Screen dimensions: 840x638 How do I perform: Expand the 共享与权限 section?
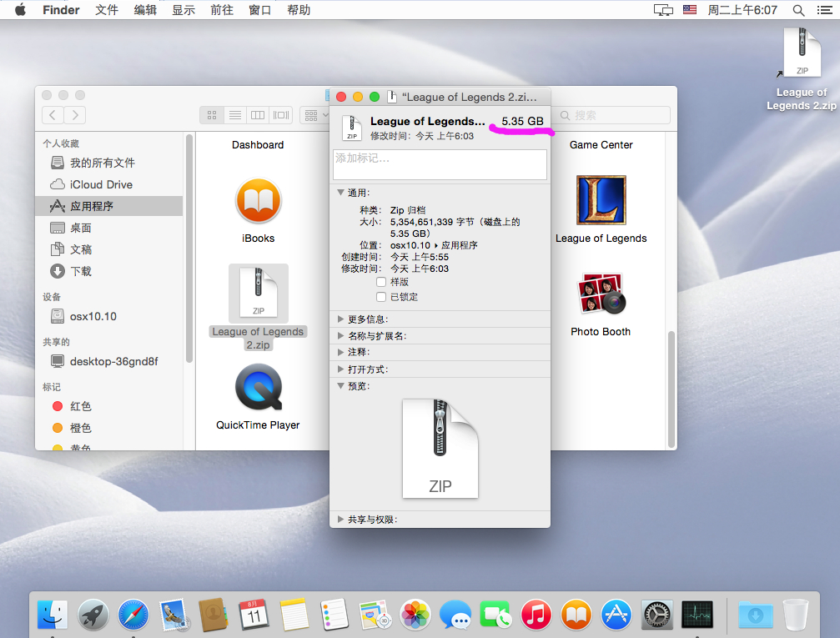click(340, 519)
